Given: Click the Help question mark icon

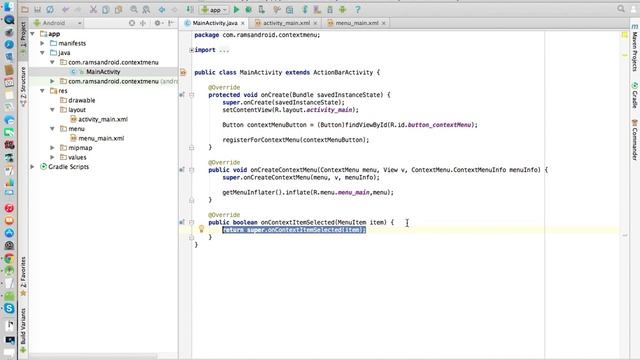Looking at the screenshot, I should coord(358,9).
